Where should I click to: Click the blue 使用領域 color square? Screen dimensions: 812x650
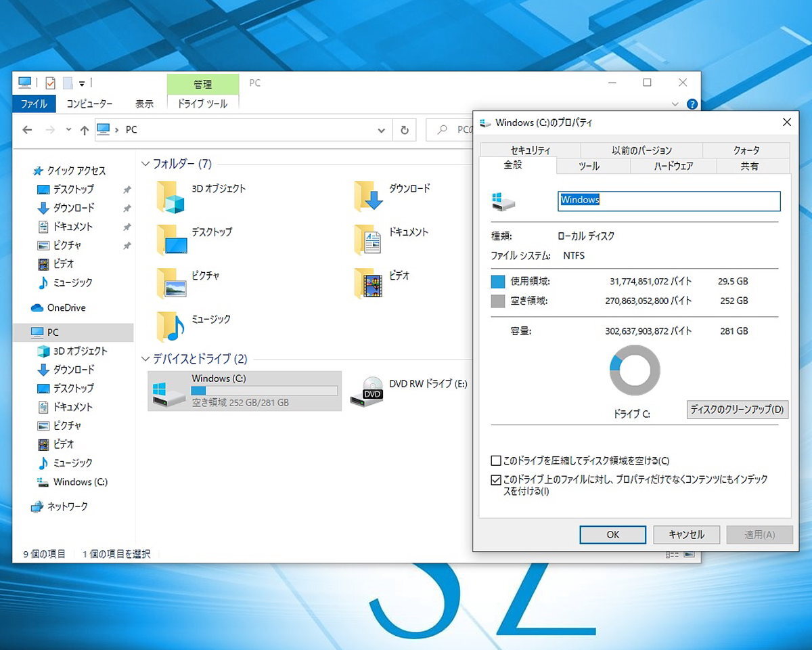pyautogui.click(x=498, y=282)
